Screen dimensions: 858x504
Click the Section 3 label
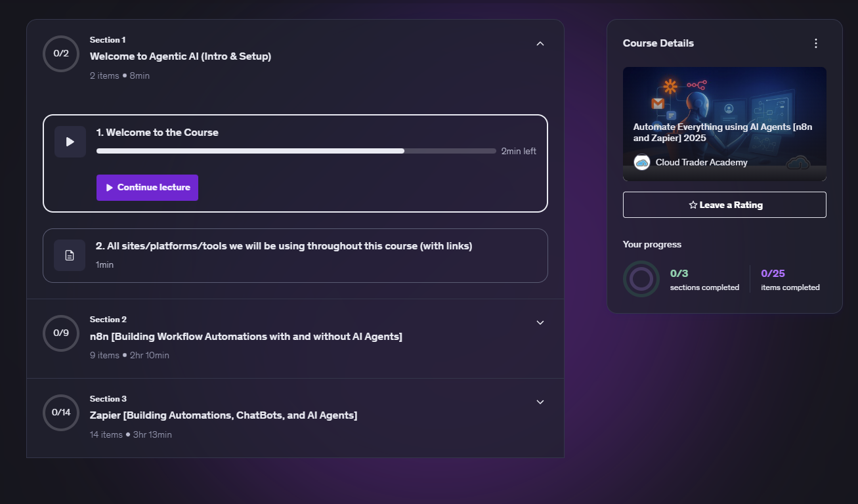coord(108,399)
